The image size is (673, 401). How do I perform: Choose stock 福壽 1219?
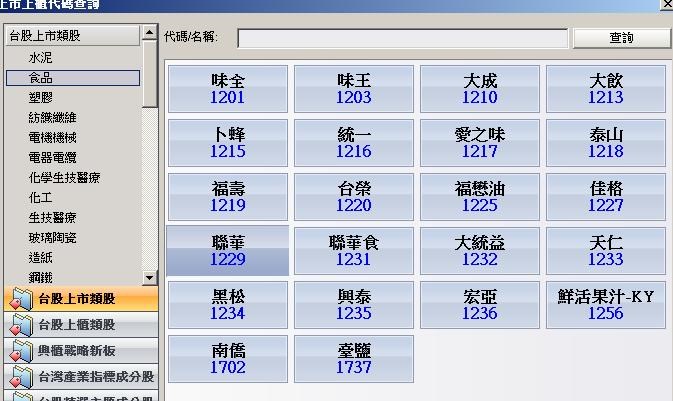228,197
